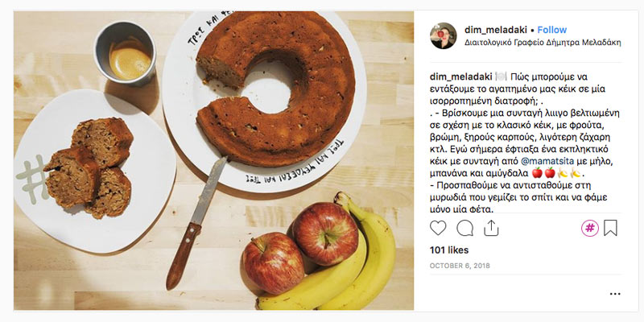Open dim_meladaki profile avatar

[x=444, y=35]
